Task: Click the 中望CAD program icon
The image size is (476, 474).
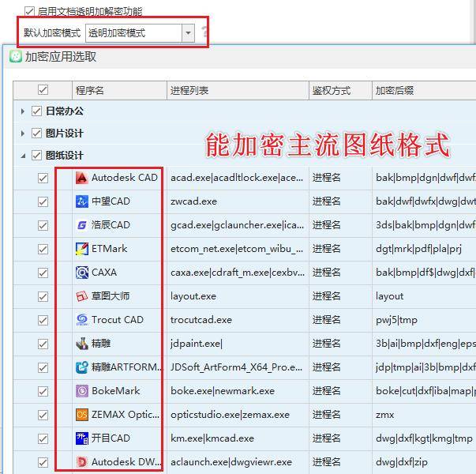Action: [81, 201]
